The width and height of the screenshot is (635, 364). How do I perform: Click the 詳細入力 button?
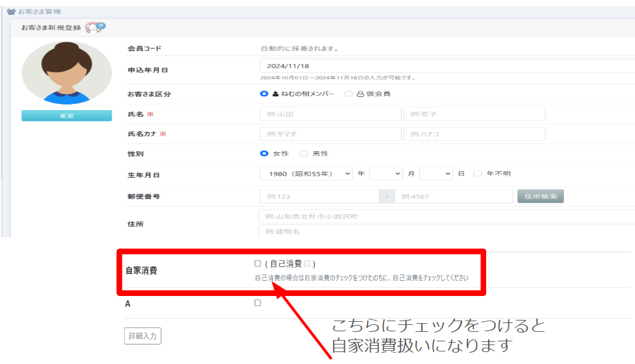coord(143,336)
